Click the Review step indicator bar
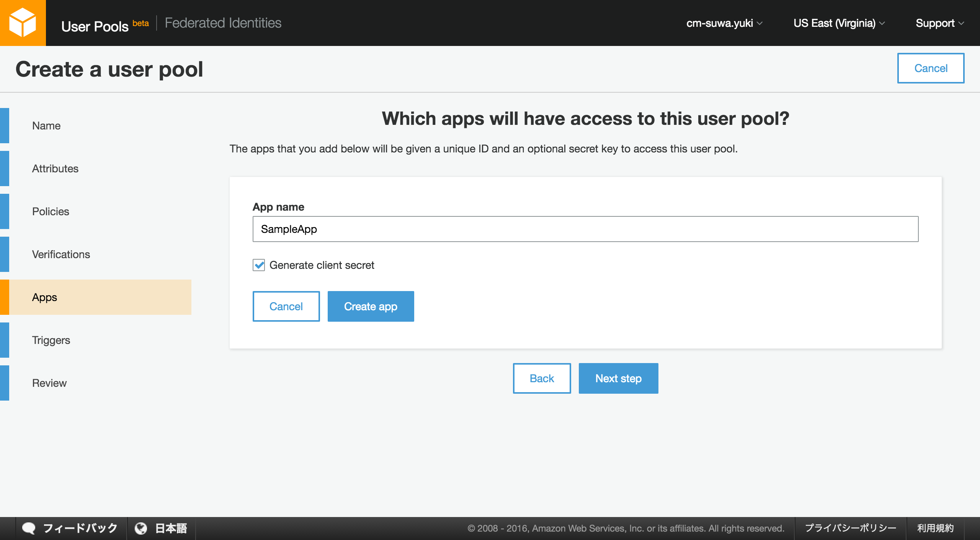Viewport: 980px width, 540px height. (x=5, y=383)
